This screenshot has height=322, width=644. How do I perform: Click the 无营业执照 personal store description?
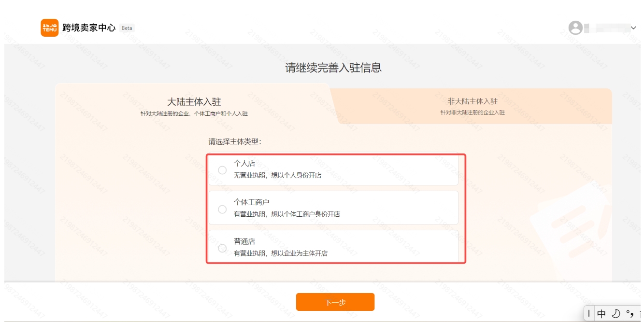[x=278, y=175]
